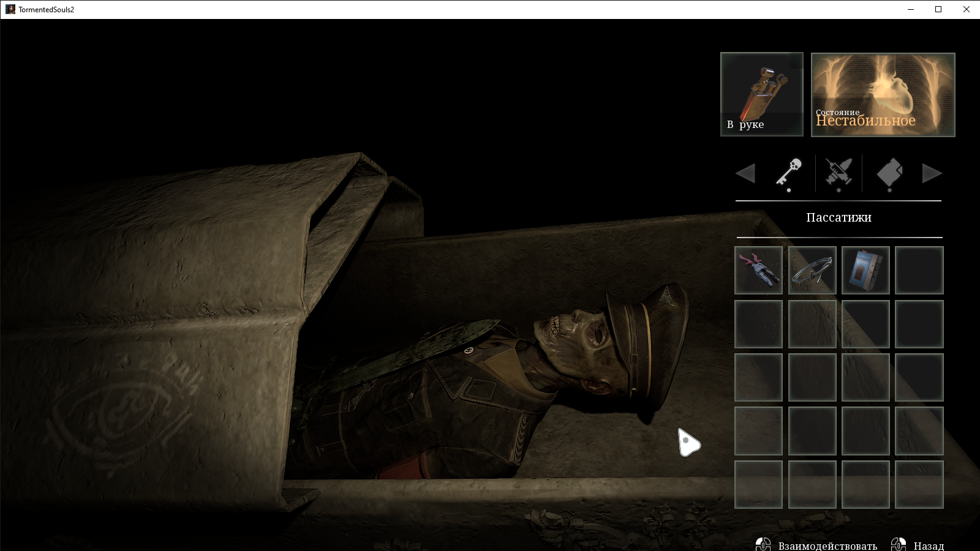Viewport: 980px width, 551px height.
Task: Go to the previous inventory category with left arrow
Action: pyautogui.click(x=745, y=173)
